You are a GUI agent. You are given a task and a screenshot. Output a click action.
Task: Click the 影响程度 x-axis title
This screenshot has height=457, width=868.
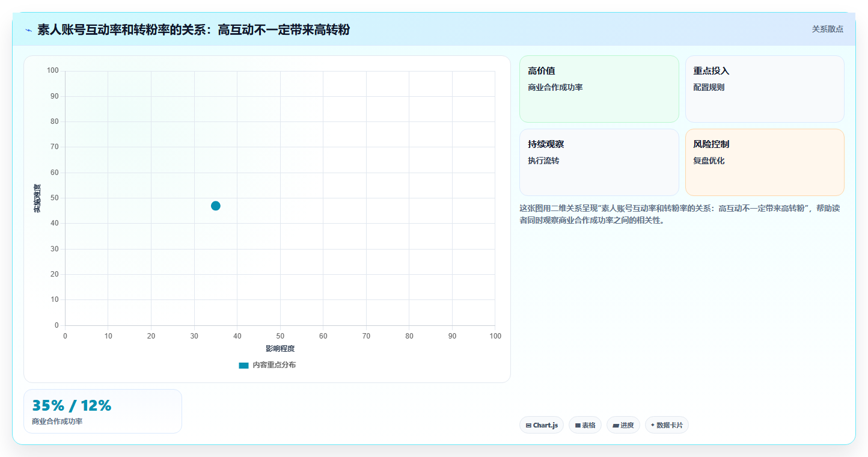[x=280, y=348]
